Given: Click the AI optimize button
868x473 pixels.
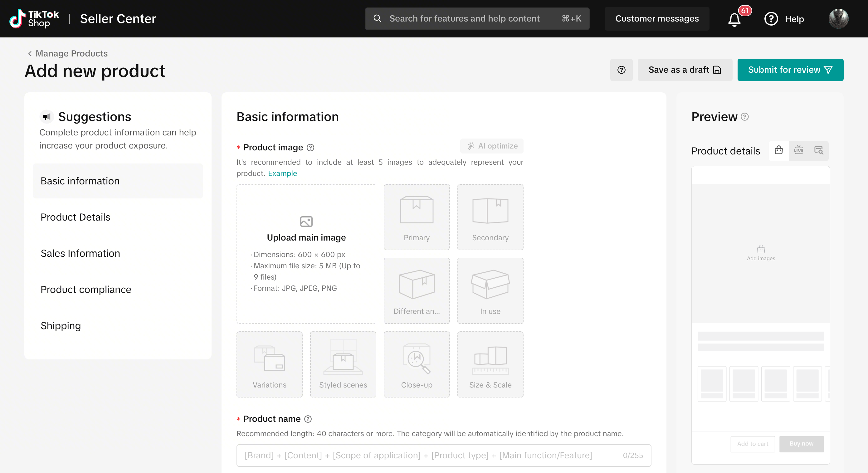Looking at the screenshot, I should pyautogui.click(x=492, y=146).
